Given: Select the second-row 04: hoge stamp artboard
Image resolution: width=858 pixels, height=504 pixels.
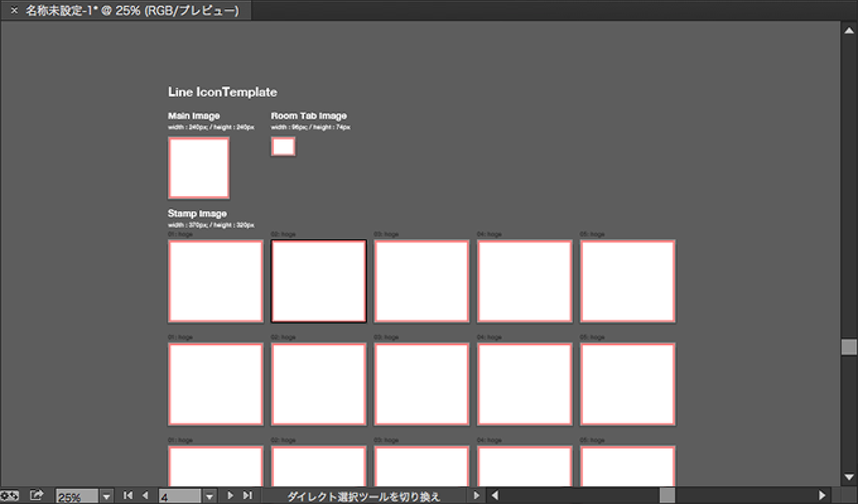Looking at the screenshot, I should click(x=524, y=384).
